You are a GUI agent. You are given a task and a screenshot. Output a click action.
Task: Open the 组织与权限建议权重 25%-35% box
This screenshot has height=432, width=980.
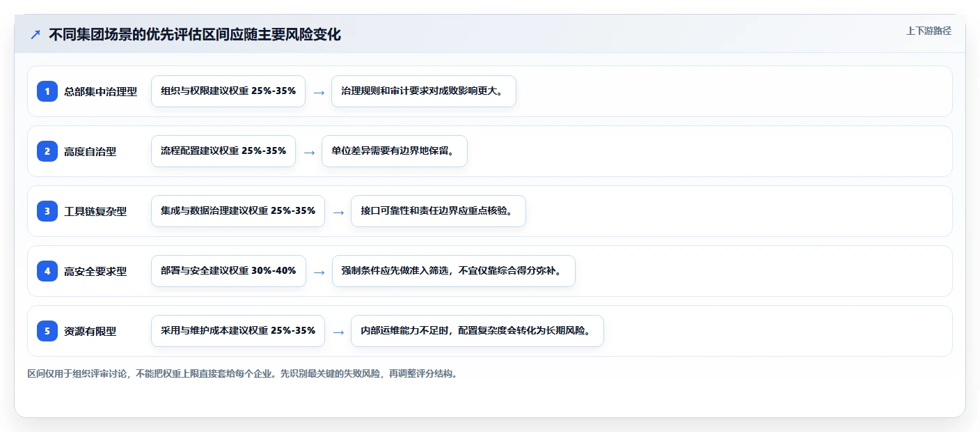tap(228, 91)
